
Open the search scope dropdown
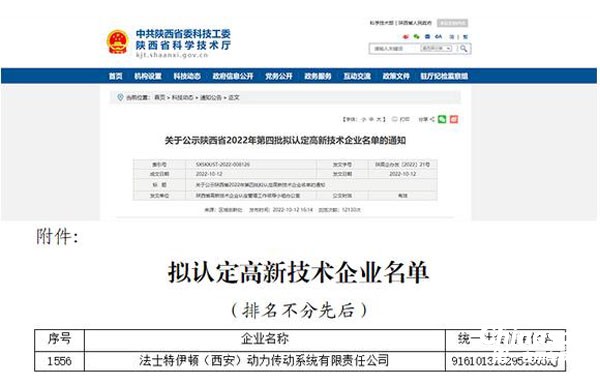tap(436, 49)
